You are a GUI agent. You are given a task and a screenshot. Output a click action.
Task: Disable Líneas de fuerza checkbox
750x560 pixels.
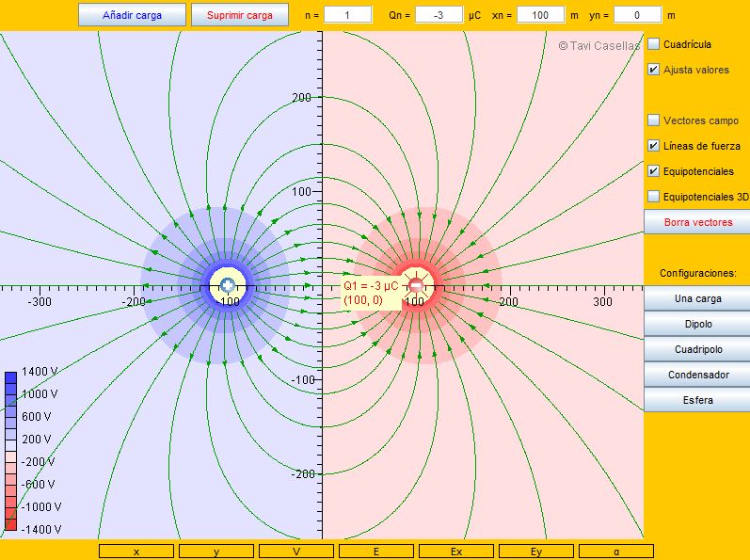pyautogui.click(x=654, y=146)
